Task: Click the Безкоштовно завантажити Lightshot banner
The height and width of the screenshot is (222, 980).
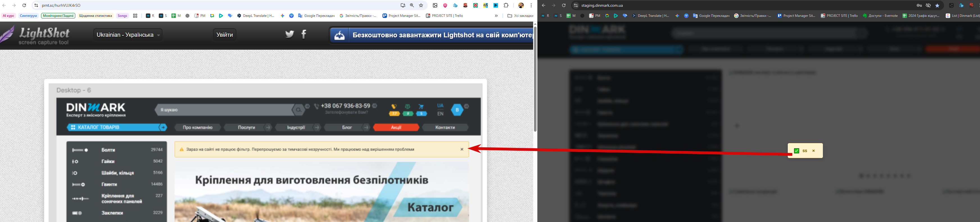Action: point(431,35)
